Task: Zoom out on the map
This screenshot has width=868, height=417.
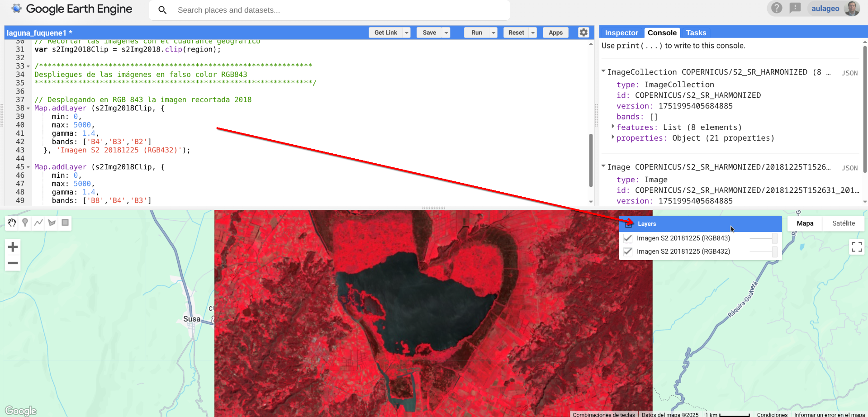Action: (13, 263)
